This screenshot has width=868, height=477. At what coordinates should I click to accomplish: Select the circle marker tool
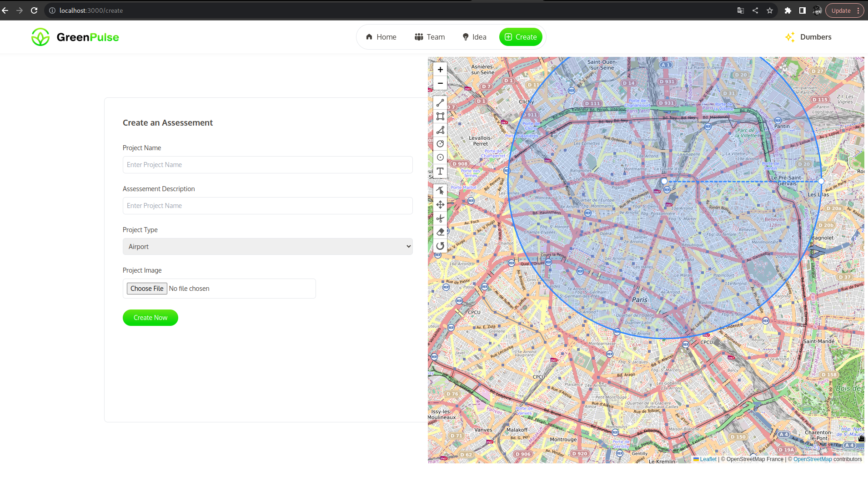coord(440,157)
